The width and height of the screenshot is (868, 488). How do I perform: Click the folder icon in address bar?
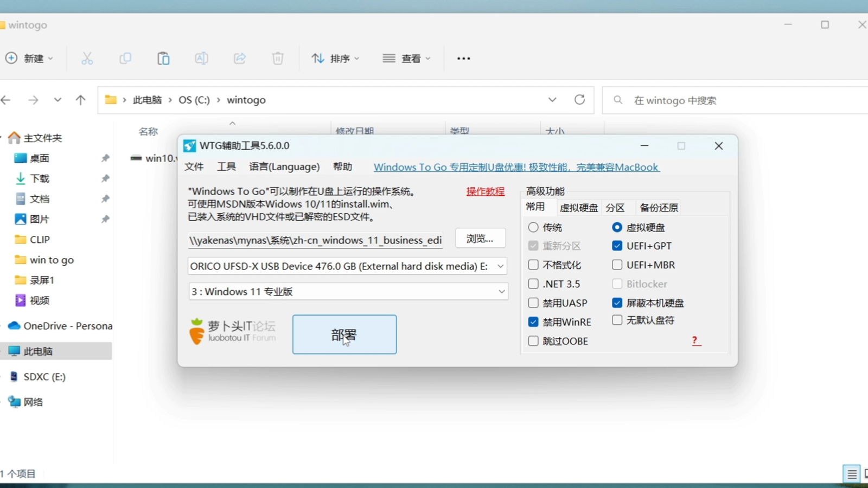click(x=111, y=100)
